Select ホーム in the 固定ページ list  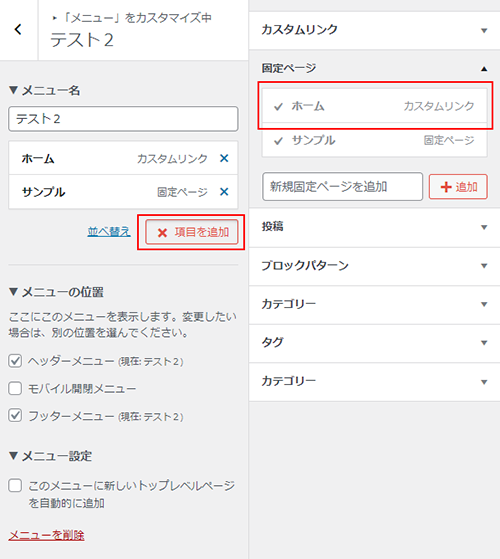click(x=374, y=106)
